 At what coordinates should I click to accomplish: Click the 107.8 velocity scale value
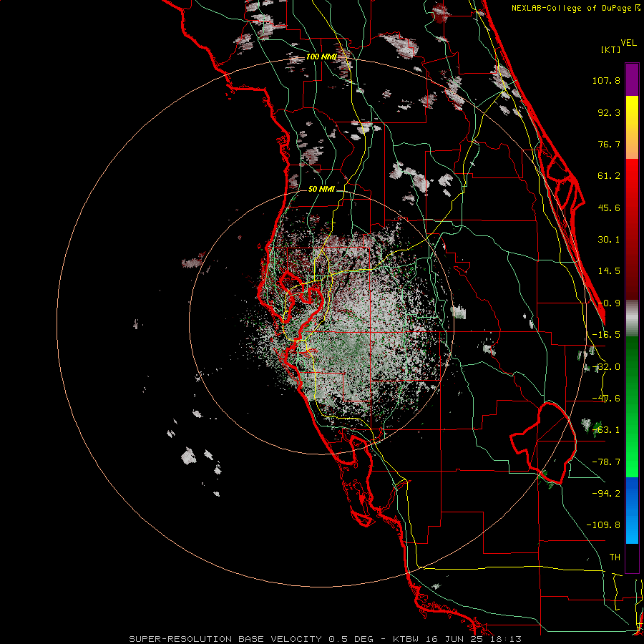point(606,80)
